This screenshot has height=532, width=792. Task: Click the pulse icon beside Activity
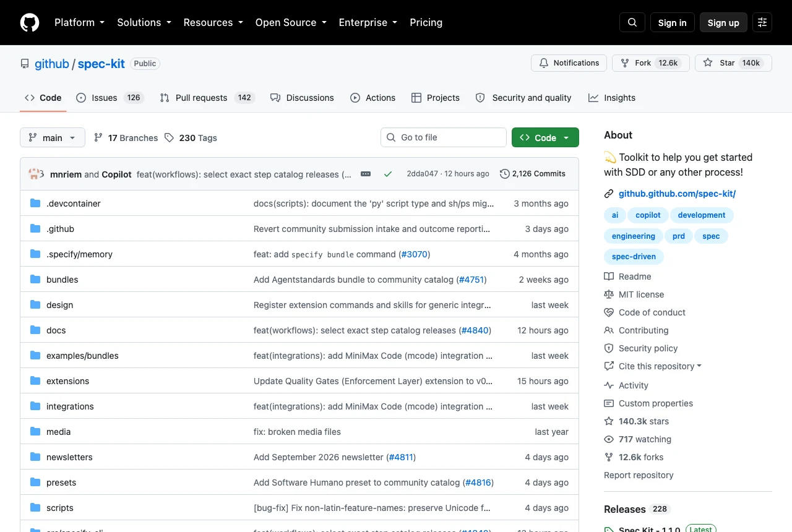[609, 385]
